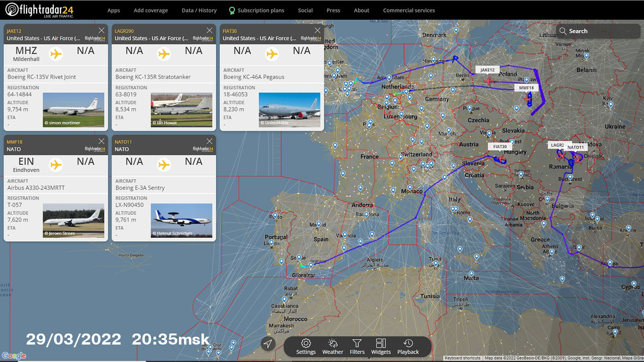Open Data / History menu

click(199, 10)
